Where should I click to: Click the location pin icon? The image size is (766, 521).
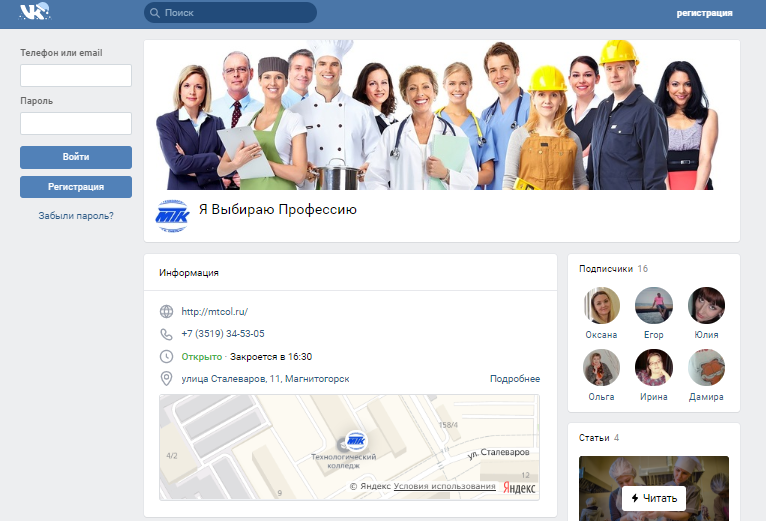[x=167, y=379]
